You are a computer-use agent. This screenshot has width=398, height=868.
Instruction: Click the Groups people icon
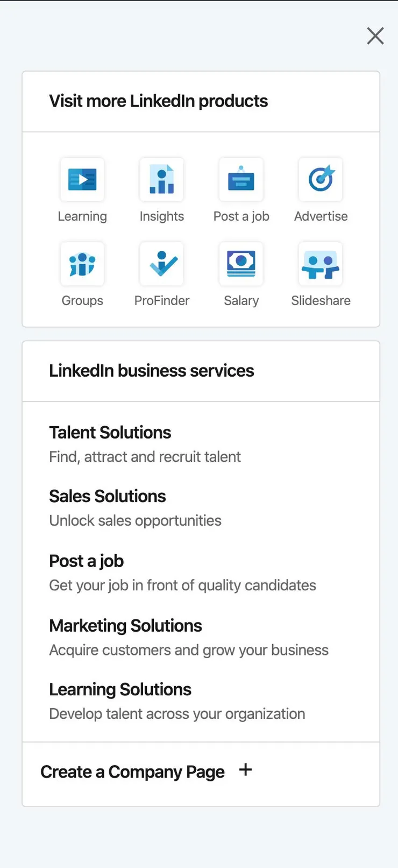82,264
